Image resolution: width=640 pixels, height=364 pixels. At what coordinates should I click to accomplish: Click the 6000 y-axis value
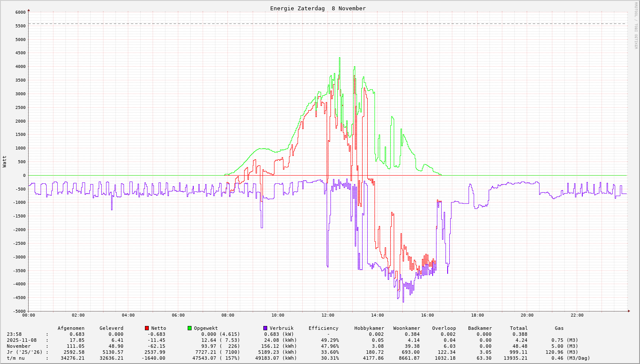[20, 12]
